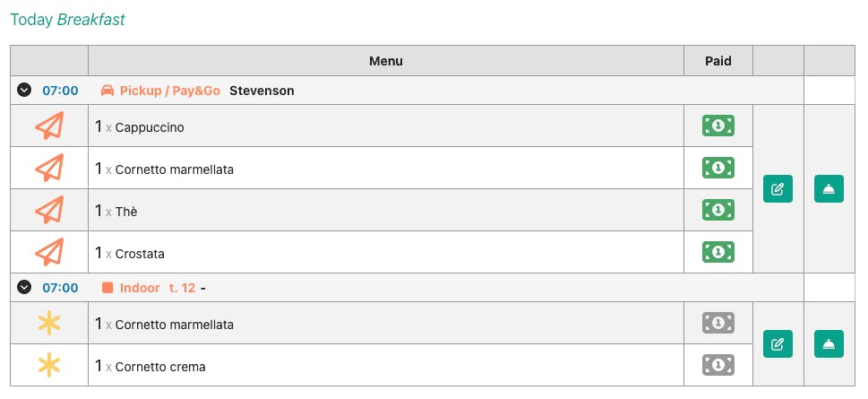Toggle the paid status for Thè
This screenshot has height=399, width=868.
tap(718, 211)
